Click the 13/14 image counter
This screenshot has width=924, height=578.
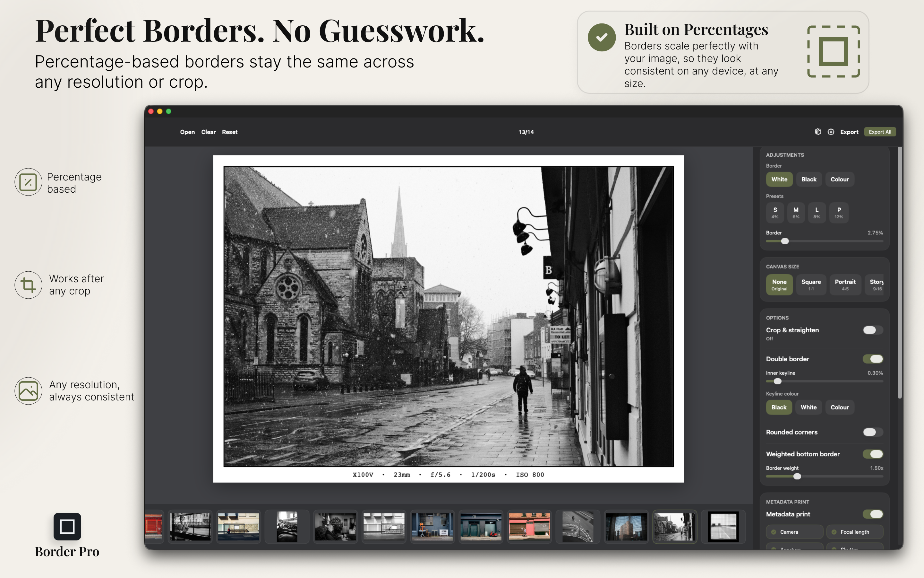tap(526, 132)
